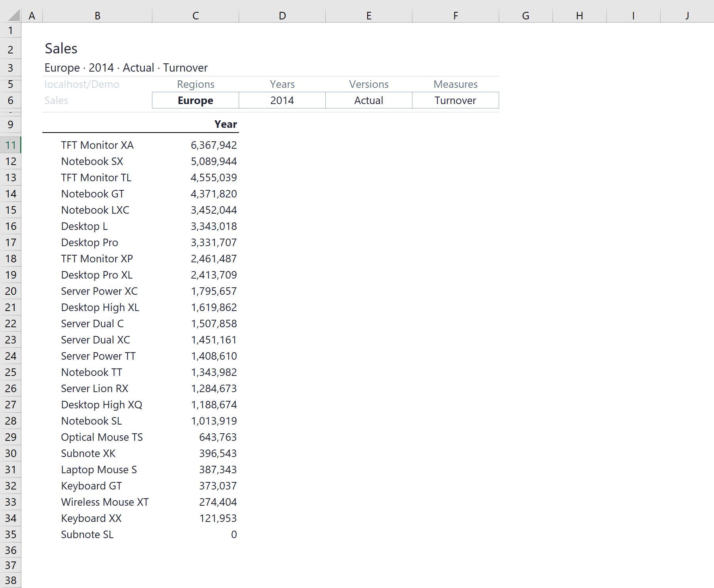
Task: Click the value 1,013,919
Action: tap(214, 421)
